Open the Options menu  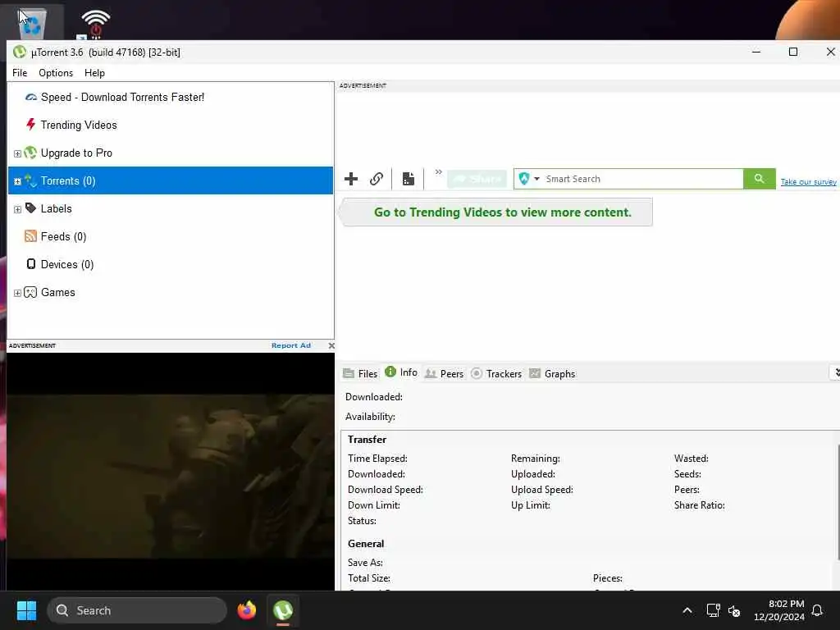point(56,73)
